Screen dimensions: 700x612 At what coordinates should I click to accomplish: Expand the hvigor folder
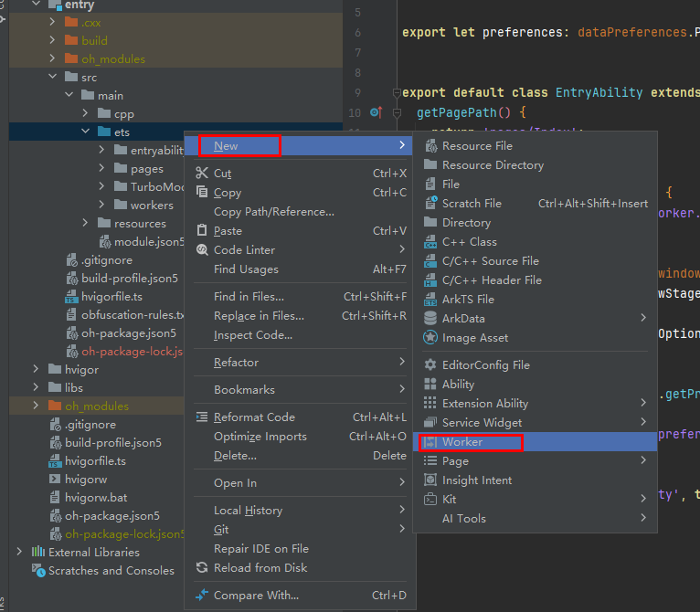pos(36,369)
